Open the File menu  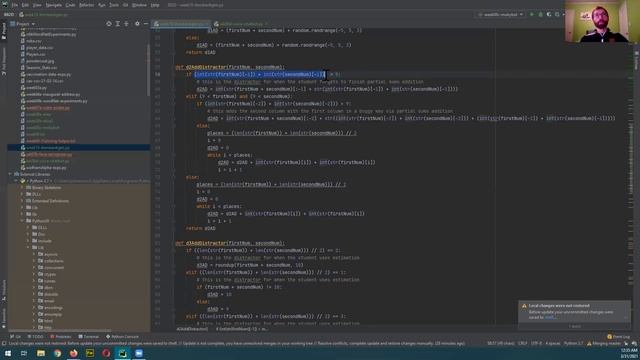(15, 5)
